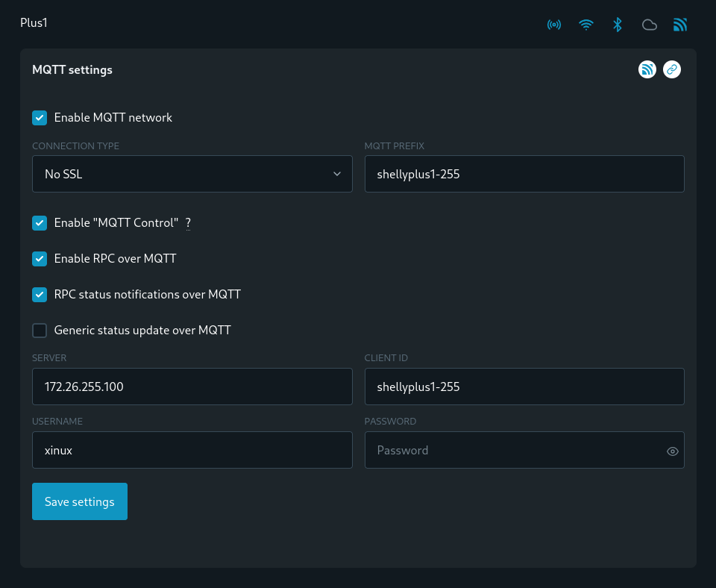This screenshot has height=588, width=716.
Task: Click the question mark help for MQTT Control
Action: click(x=188, y=223)
